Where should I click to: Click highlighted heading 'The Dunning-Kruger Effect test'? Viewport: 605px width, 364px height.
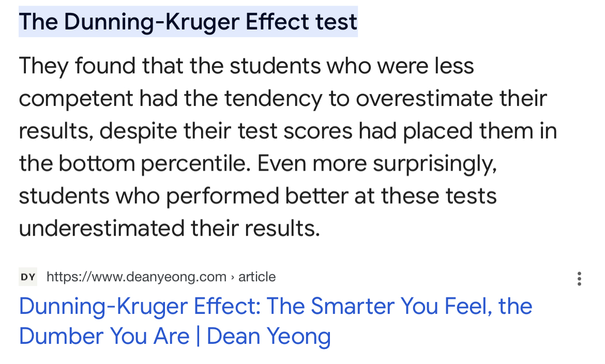[188, 22]
